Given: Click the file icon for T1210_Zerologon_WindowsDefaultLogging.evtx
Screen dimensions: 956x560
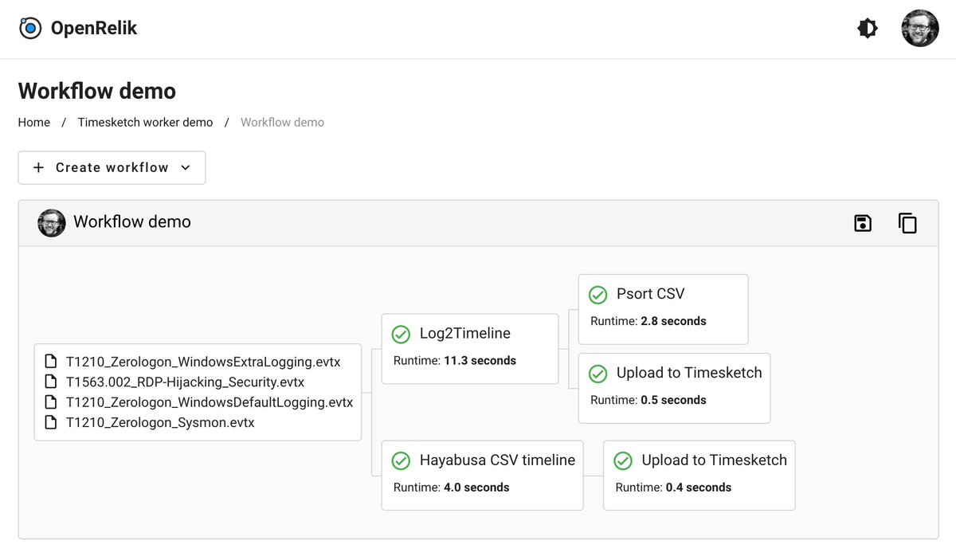Looking at the screenshot, I should pyautogui.click(x=51, y=402).
